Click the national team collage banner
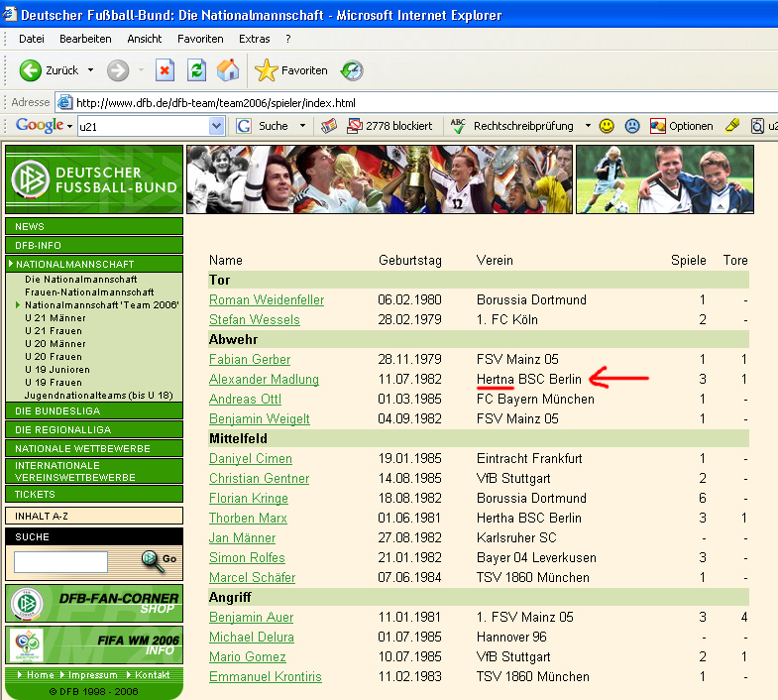778x700 pixels. click(380, 179)
